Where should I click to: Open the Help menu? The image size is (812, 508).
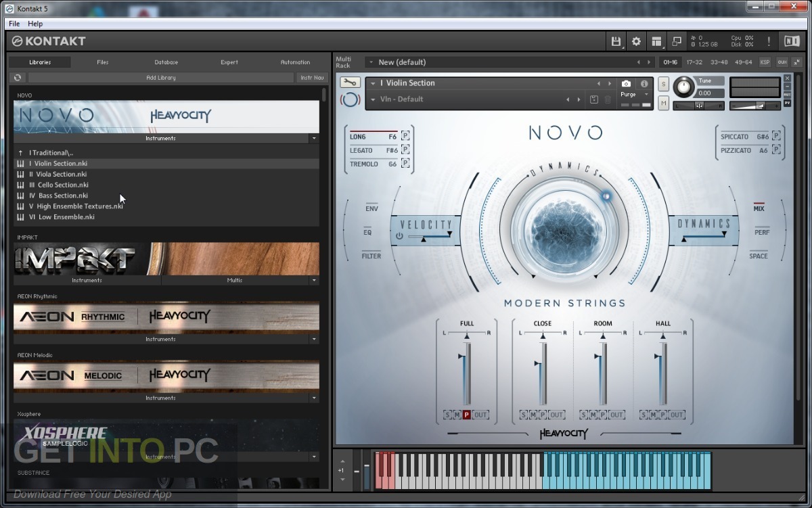click(x=35, y=24)
